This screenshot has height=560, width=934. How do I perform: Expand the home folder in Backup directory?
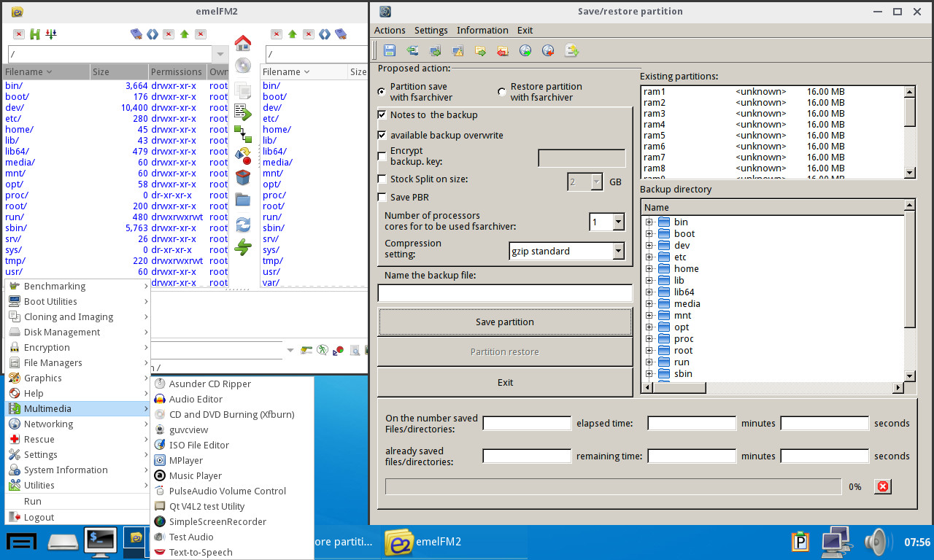[x=649, y=269]
